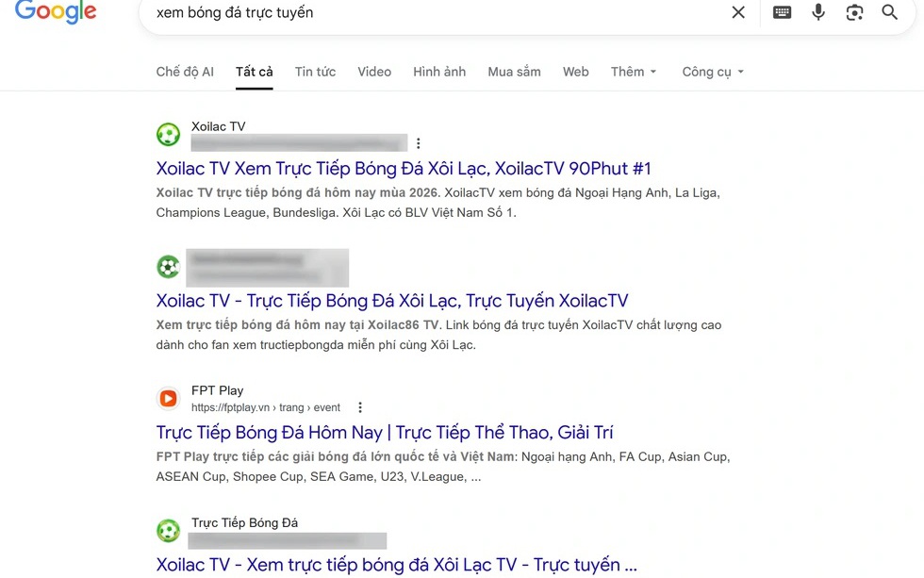The width and height of the screenshot is (924, 578).
Task: Click the microphone icon for voice search
Action: click(x=817, y=12)
